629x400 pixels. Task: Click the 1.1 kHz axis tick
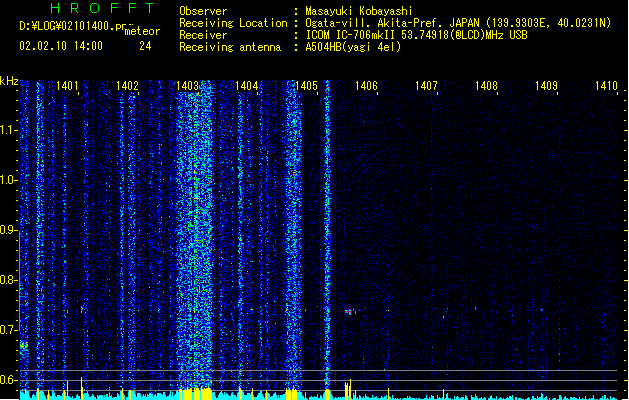point(8,130)
